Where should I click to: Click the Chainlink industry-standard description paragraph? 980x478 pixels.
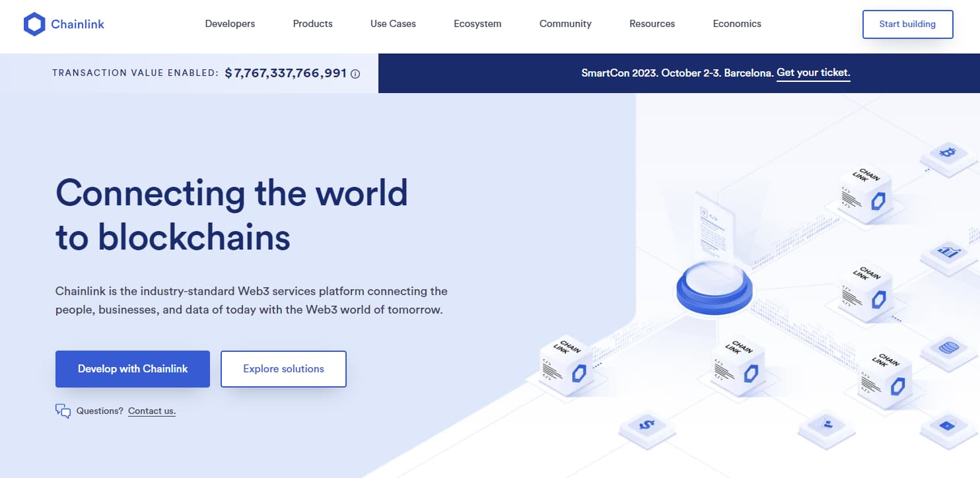252,300
